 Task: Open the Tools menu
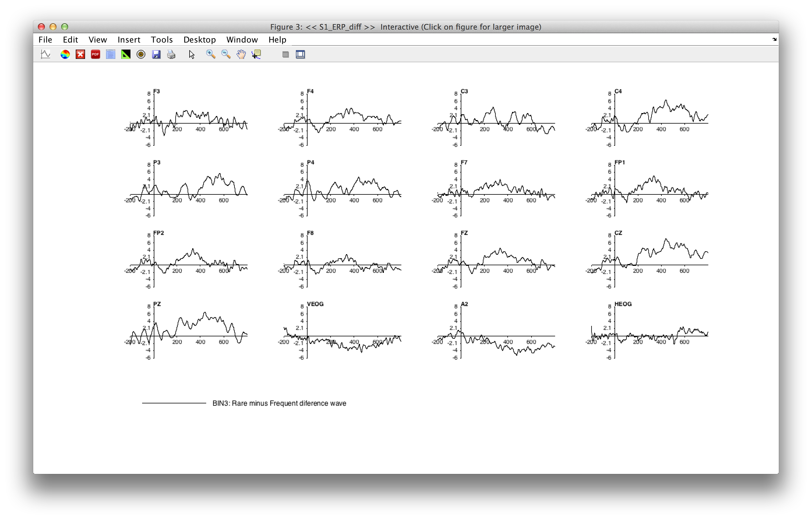pyautogui.click(x=162, y=40)
